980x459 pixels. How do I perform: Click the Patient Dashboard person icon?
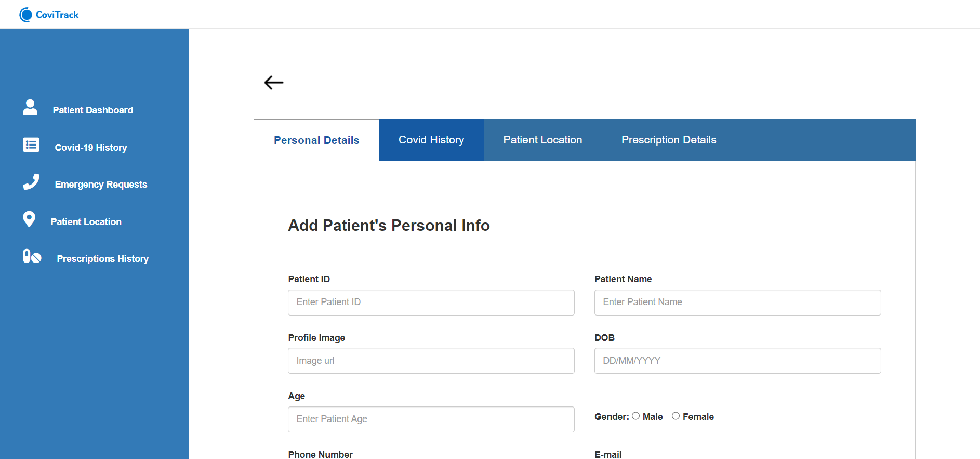click(x=30, y=108)
